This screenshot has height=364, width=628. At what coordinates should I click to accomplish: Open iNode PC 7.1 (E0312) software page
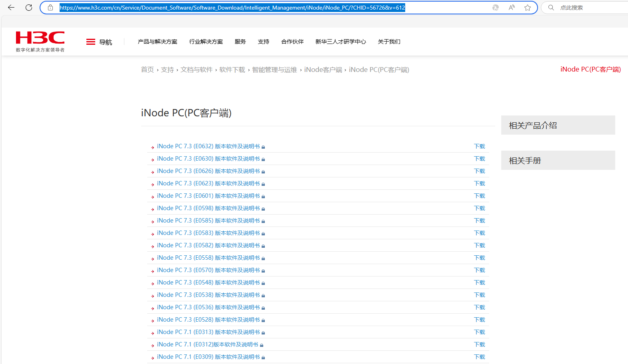pos(208,344)
